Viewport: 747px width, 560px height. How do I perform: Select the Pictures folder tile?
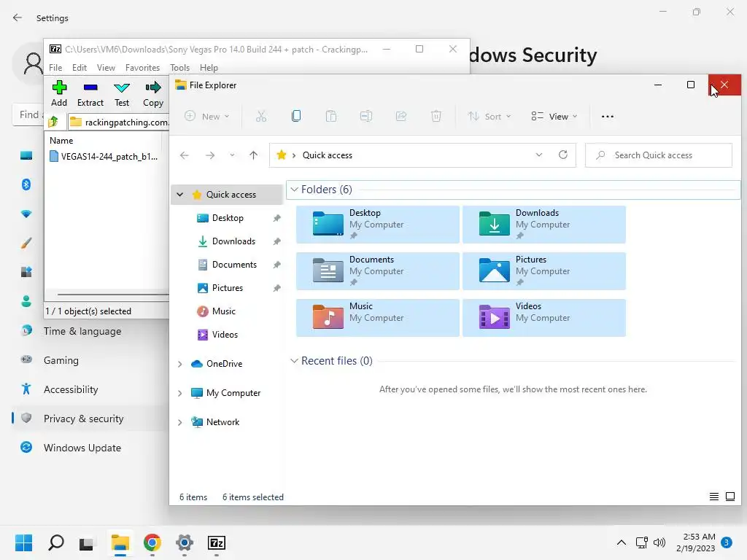pyautogui.click(x=544, y=271)
